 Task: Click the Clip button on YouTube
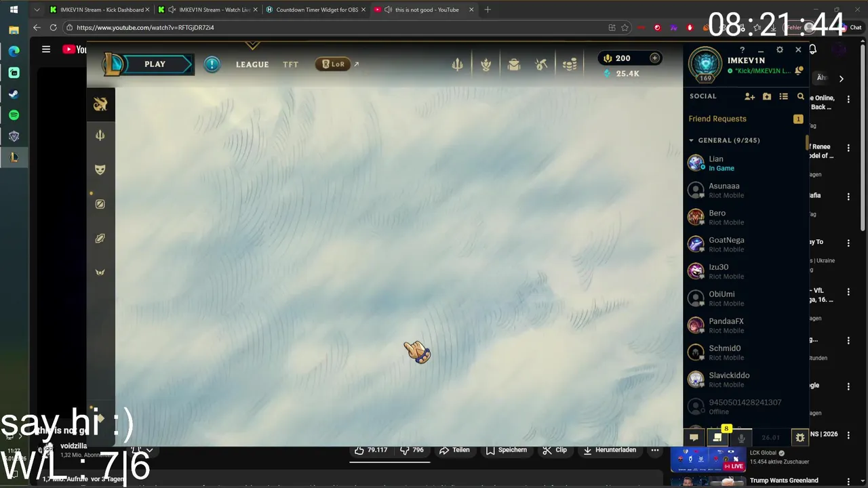pos(555,450)
